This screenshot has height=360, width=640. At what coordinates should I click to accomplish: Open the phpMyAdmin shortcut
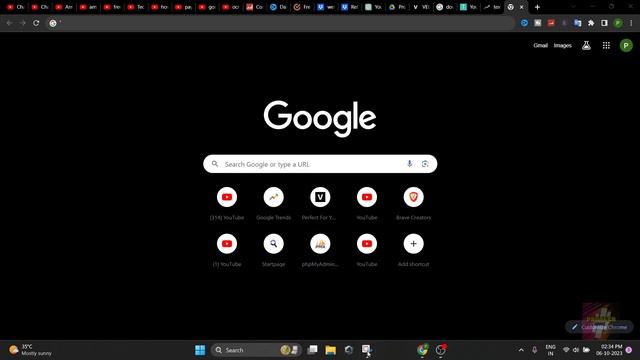(320, 251)
